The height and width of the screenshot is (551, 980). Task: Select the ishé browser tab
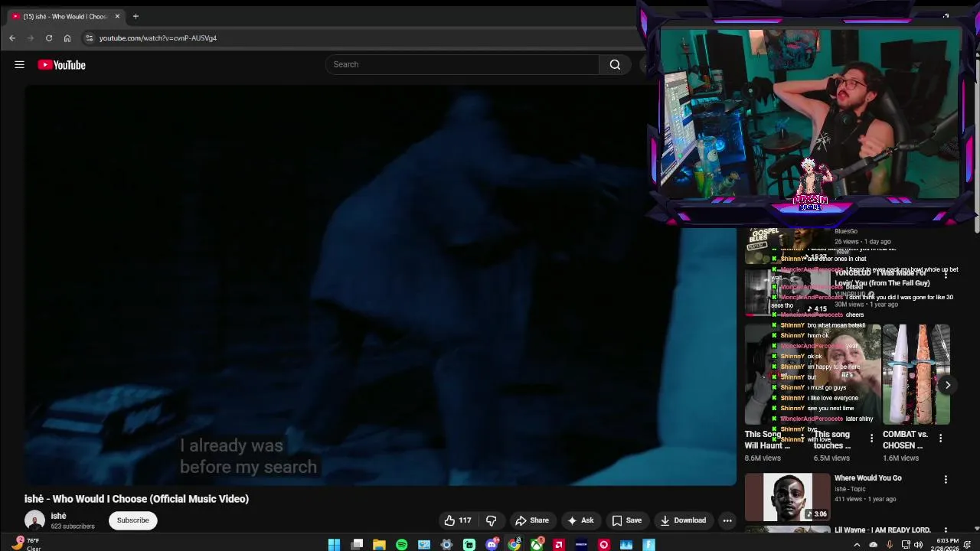(x=65, y=16)
